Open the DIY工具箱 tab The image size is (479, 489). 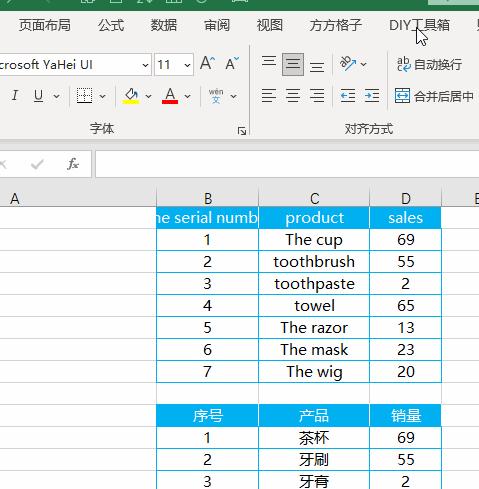[x=419, y=25]
